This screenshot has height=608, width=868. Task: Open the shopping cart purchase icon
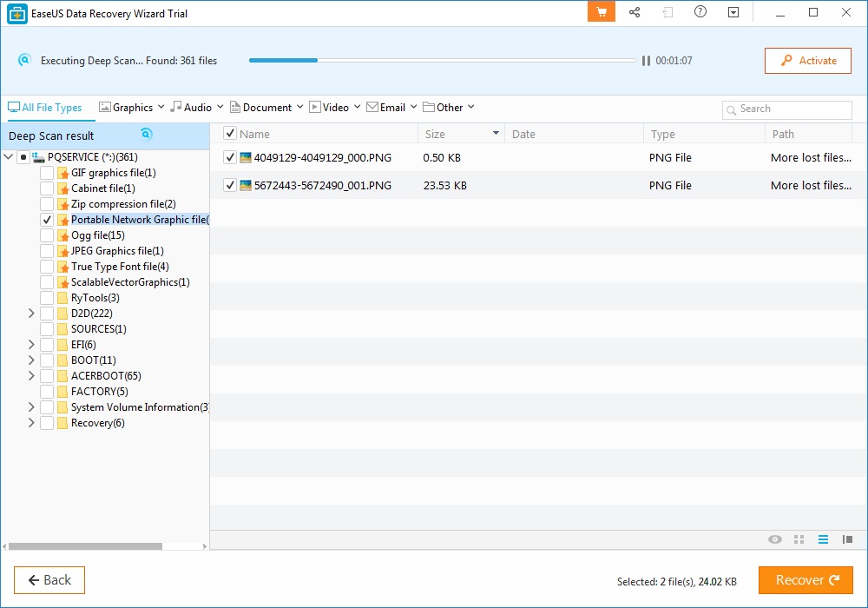point(601,12)
